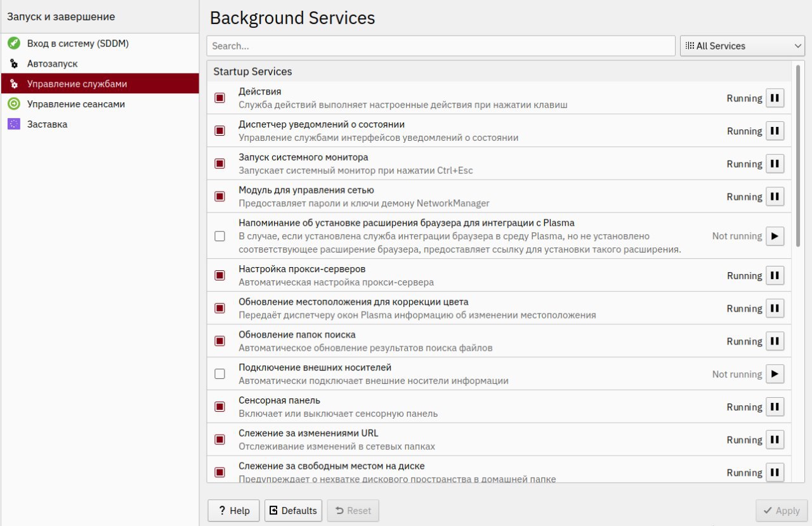The height and width of the screenshot is (526, 812).
Task: Pause Сенсорная панель service
Action: coord(775,407)
